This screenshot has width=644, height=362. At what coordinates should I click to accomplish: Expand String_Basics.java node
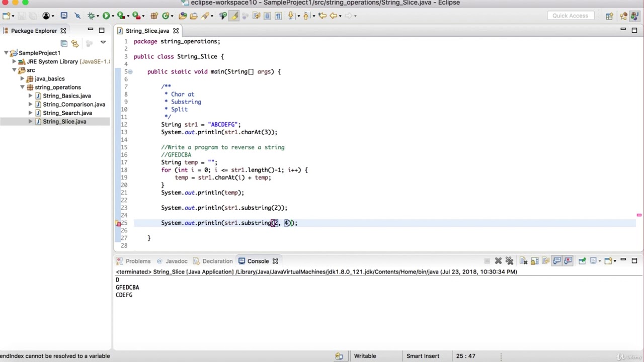tap(30, 96)
